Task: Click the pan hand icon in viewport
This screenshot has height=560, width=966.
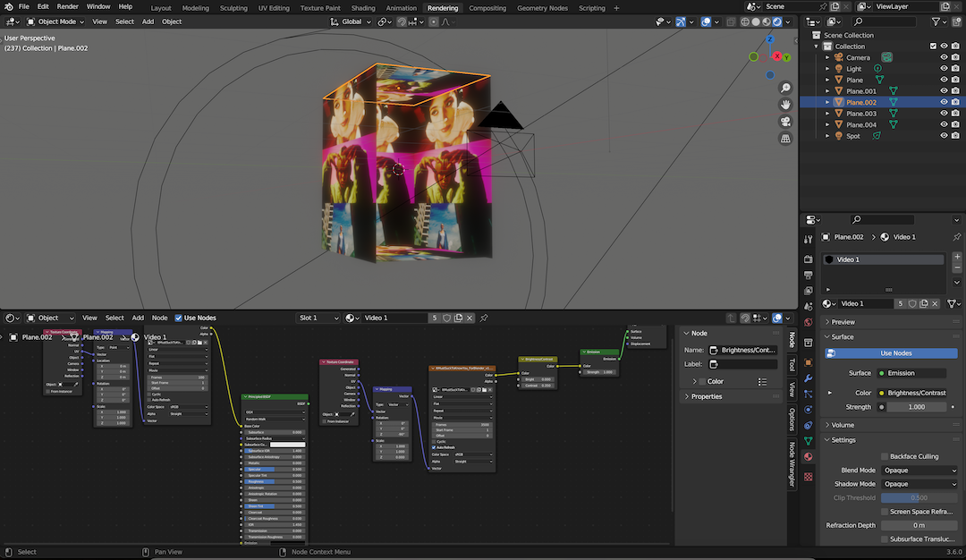Action: 786,105
